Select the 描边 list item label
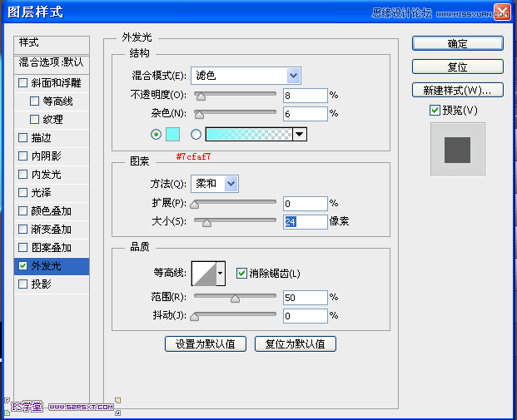517x420 pixels. (x=42, y=138)
